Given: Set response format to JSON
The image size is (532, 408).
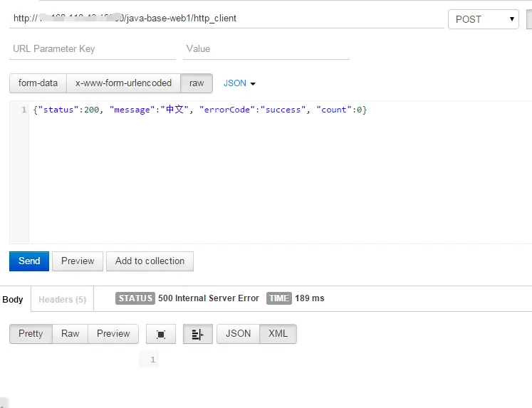Looking at the screenshot, I should click(238, 334).
